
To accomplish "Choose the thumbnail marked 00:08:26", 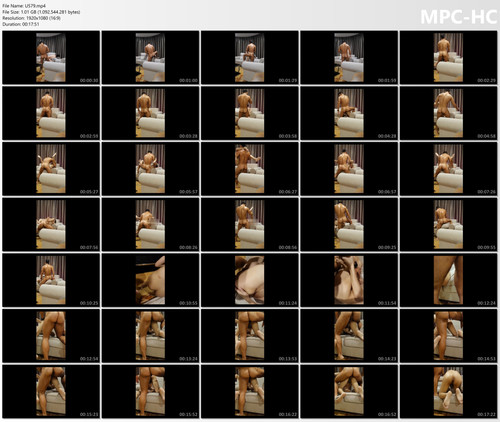I will [x=150, y=224].
